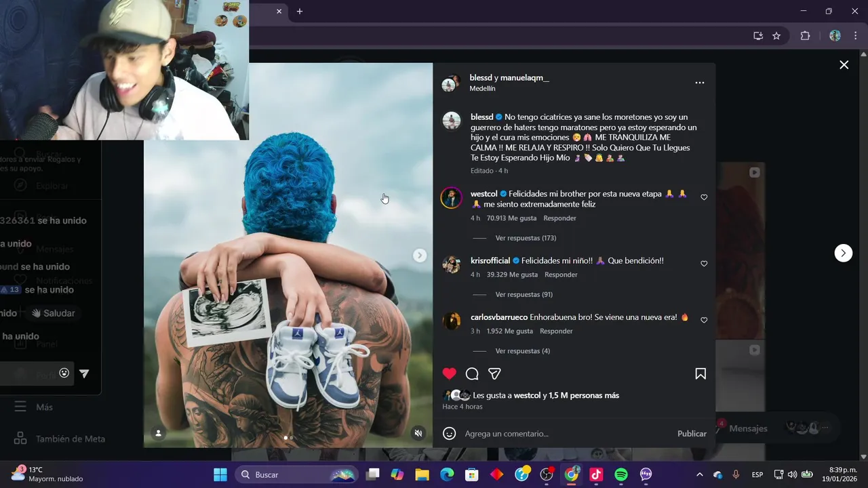Click the microphone tray icon
This screenshot has width=868, height=488.
pyautogui.click(x=736, y=474)
